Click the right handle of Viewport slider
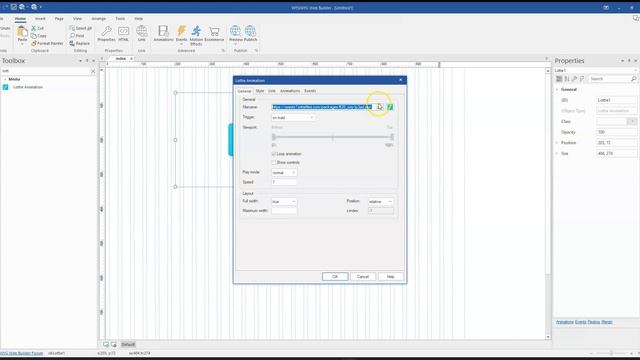640x360 pixels. coord(392,137)
